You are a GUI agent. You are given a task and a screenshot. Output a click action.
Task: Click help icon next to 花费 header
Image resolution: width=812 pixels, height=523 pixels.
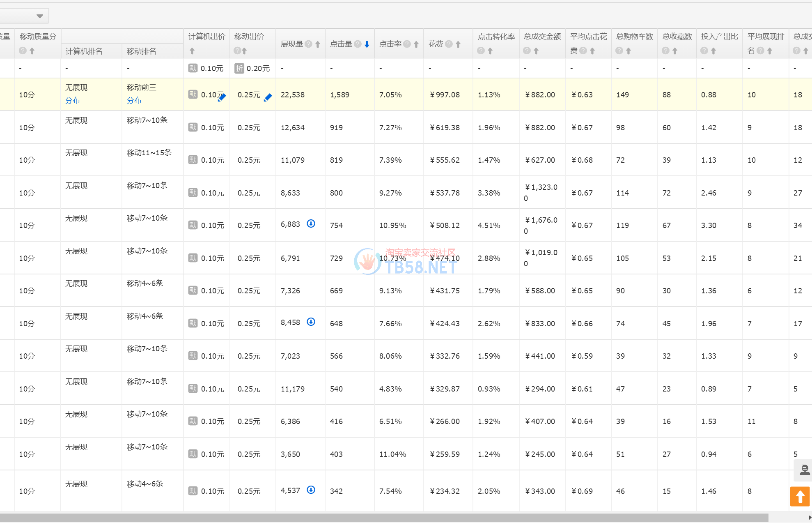click(x=449, y=44)
